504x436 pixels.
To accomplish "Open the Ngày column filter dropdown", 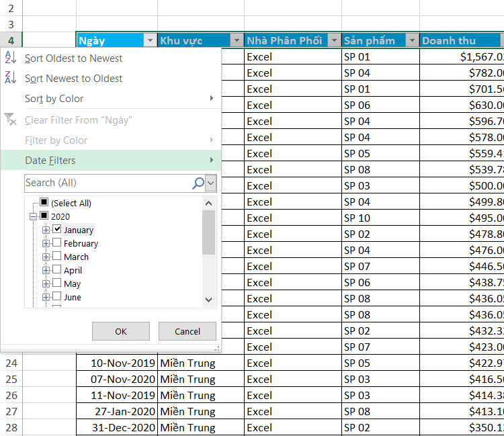I will (x=150, y=40).
